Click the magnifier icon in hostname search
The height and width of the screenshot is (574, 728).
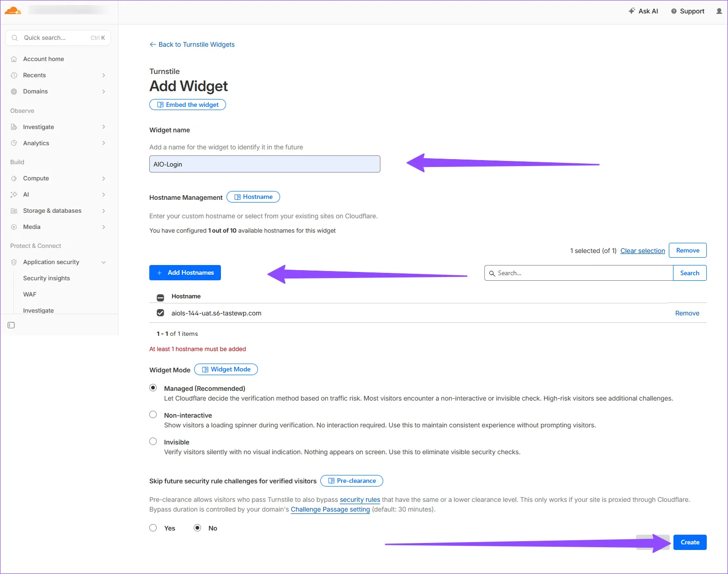(492, 273)
